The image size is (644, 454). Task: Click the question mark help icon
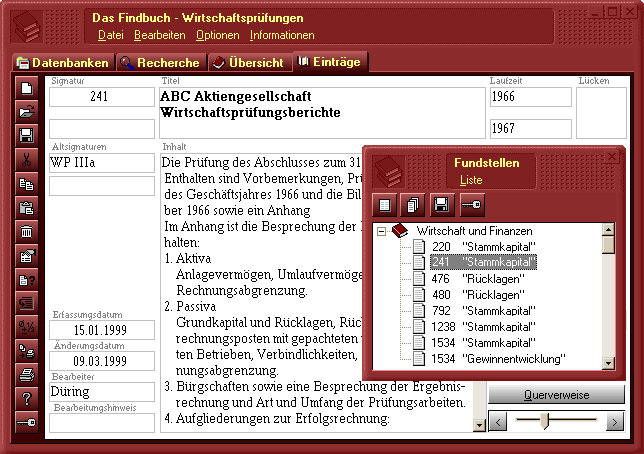click(27, 400)
